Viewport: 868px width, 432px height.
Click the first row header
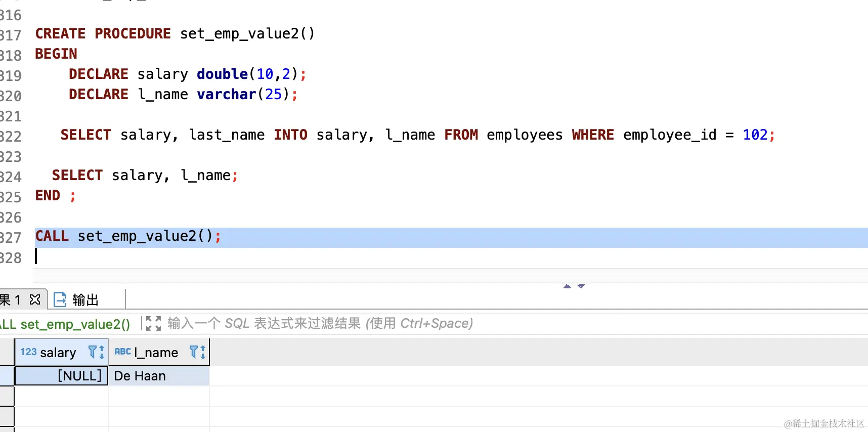click(7, 376)
